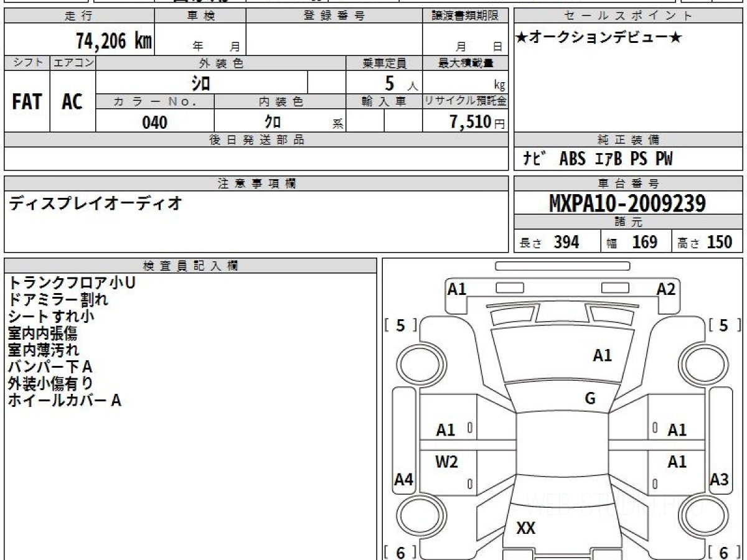Click the A1 mark on the hood above G
Screen dimensions: 747x560
(603, 355)
